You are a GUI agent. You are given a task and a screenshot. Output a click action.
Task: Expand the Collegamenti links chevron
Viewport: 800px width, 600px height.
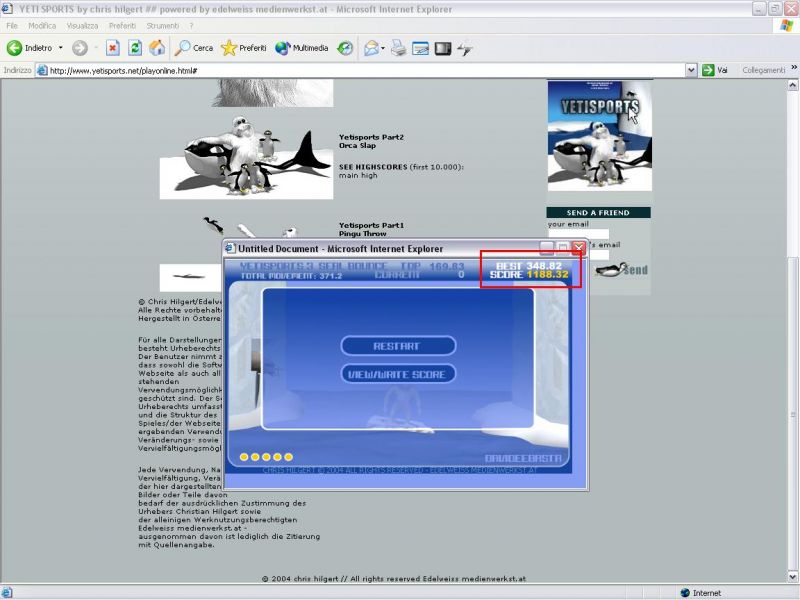[794, 67]
